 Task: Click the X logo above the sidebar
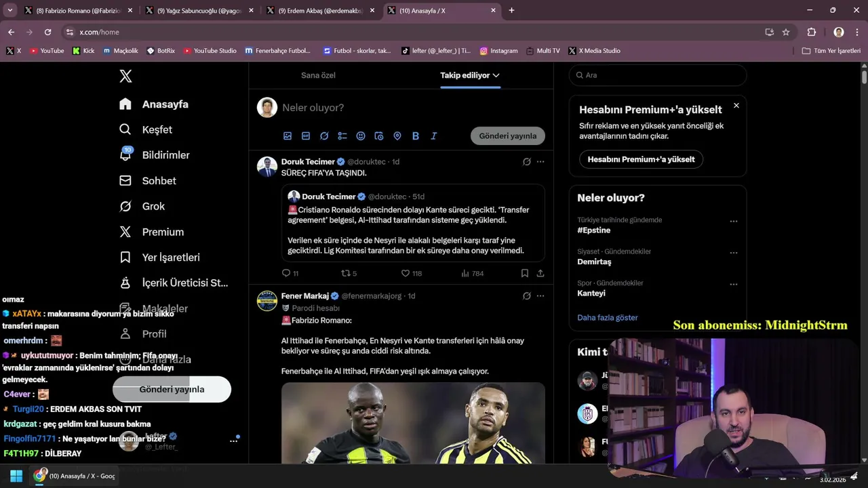pos(125,76)
